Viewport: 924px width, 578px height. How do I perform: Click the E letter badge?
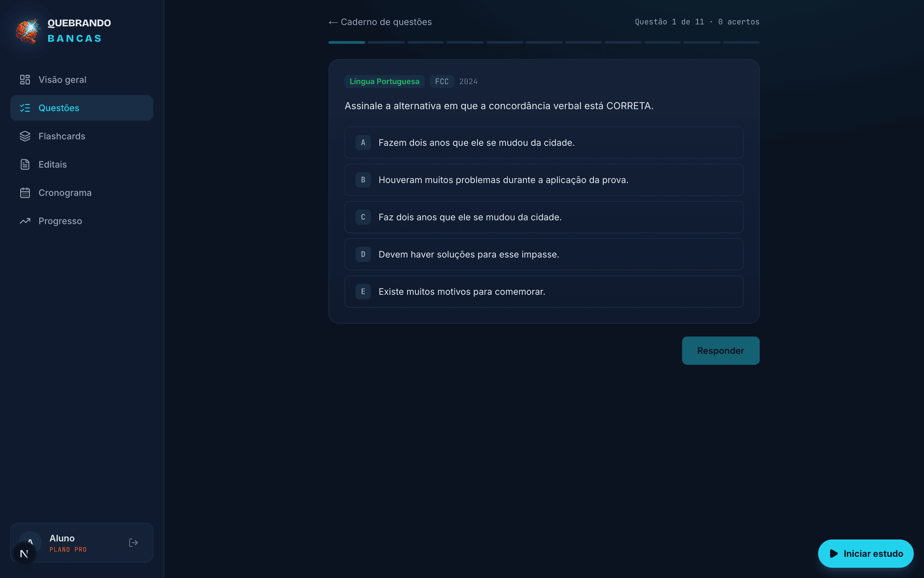(x=363, y=292)
